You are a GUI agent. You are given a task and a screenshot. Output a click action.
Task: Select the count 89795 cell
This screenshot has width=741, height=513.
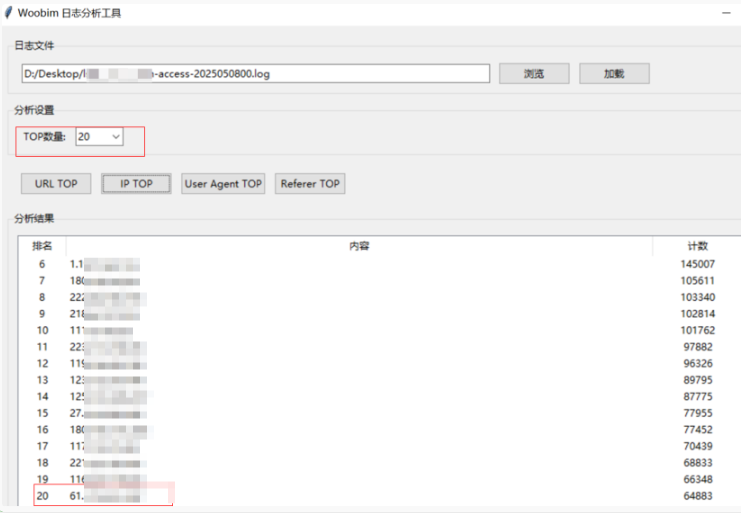pos(698,380)
